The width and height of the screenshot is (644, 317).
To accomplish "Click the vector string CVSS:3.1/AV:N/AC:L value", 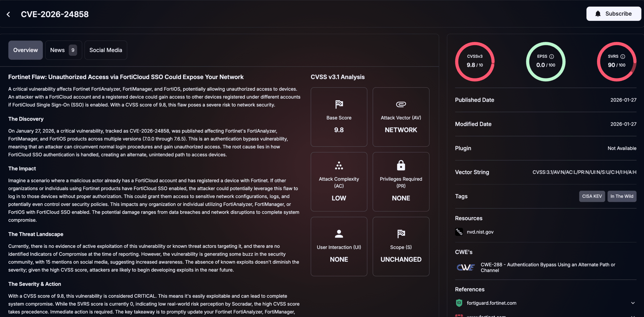I will tap(584, 172).
